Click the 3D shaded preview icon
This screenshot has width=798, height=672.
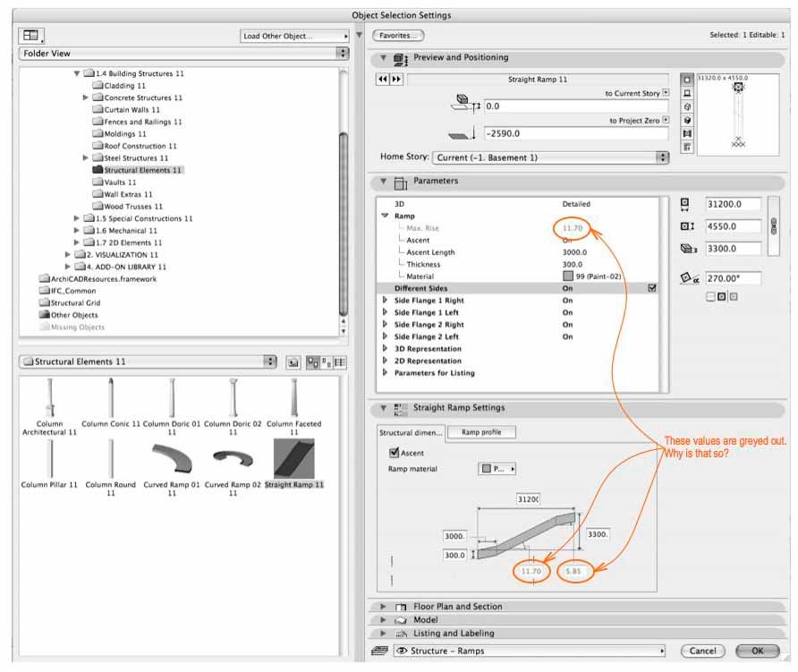pos(687,120)
